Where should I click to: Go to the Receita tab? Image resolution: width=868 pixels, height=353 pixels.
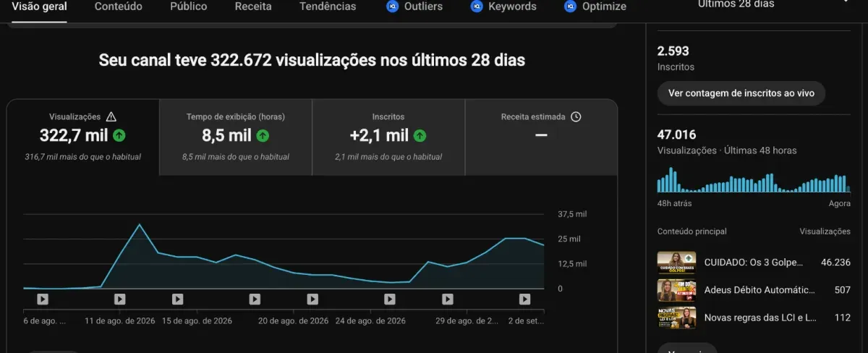pos(253,7)
